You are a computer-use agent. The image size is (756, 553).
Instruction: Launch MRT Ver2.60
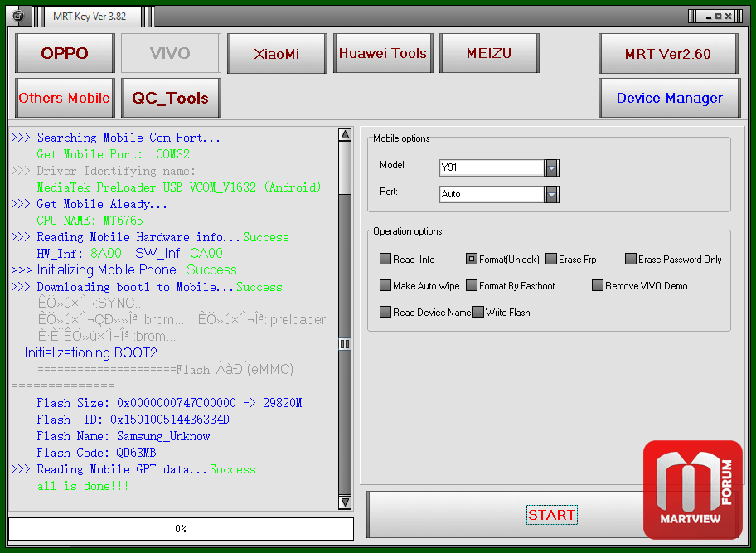[x=668, y=53]
